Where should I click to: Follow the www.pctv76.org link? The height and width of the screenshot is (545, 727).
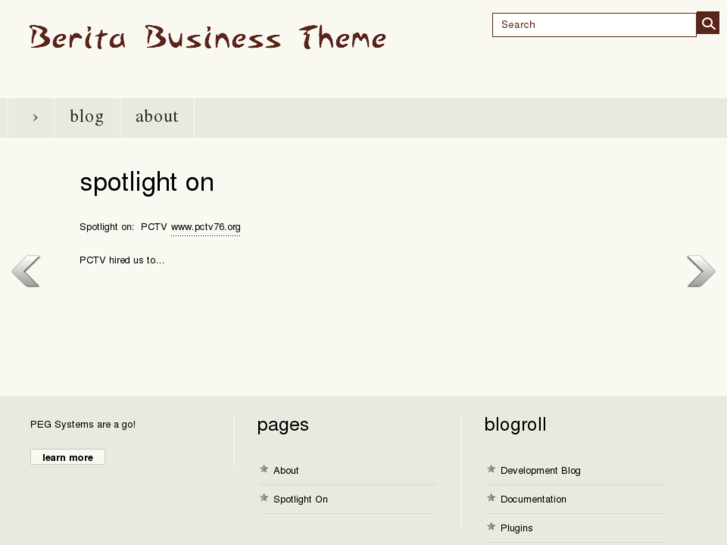click(206, 227)
